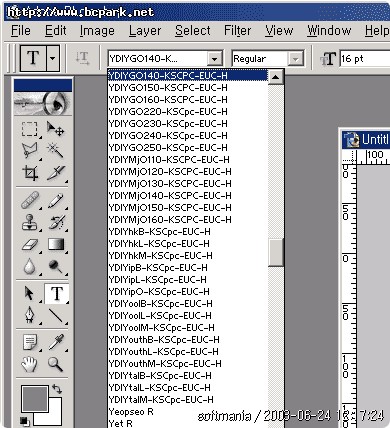
Task: Open the font family dropdown arrow
Action: pyautogui.click(x=215, y=59)
